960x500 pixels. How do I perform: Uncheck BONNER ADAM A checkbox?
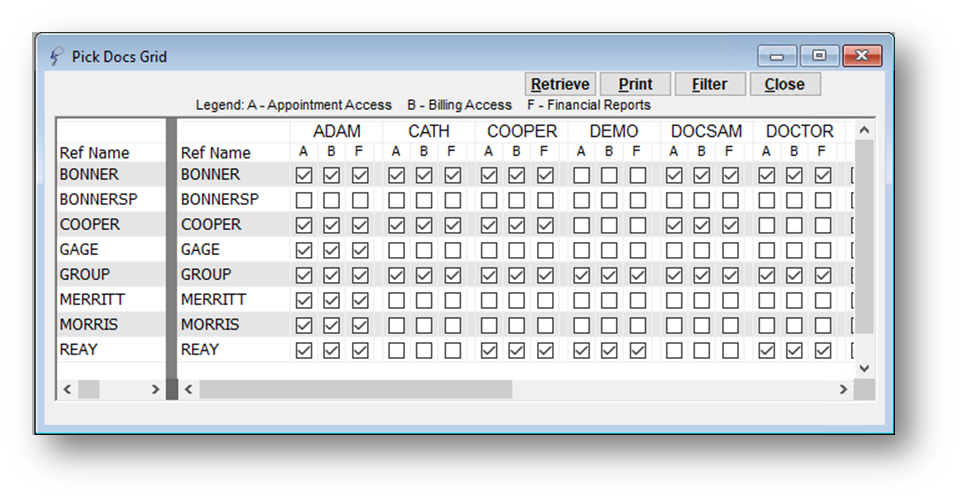pos(304,176)
